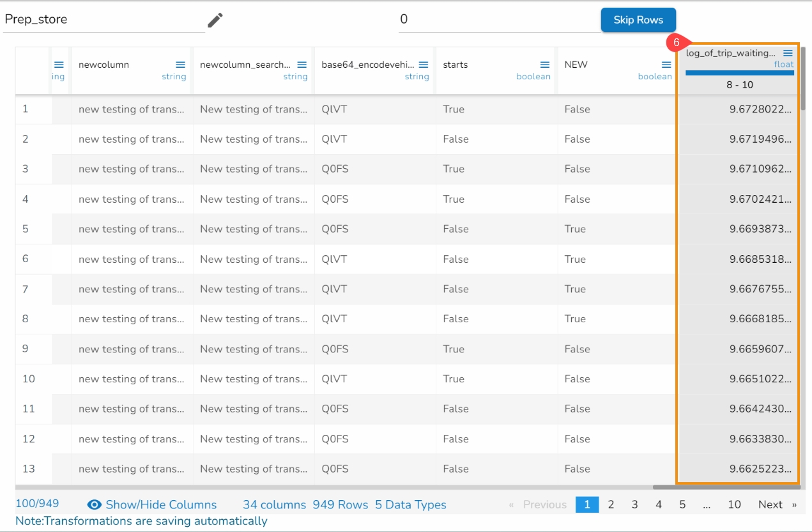
Task: Click the 5 Data Types link
Action: (410, 505)
